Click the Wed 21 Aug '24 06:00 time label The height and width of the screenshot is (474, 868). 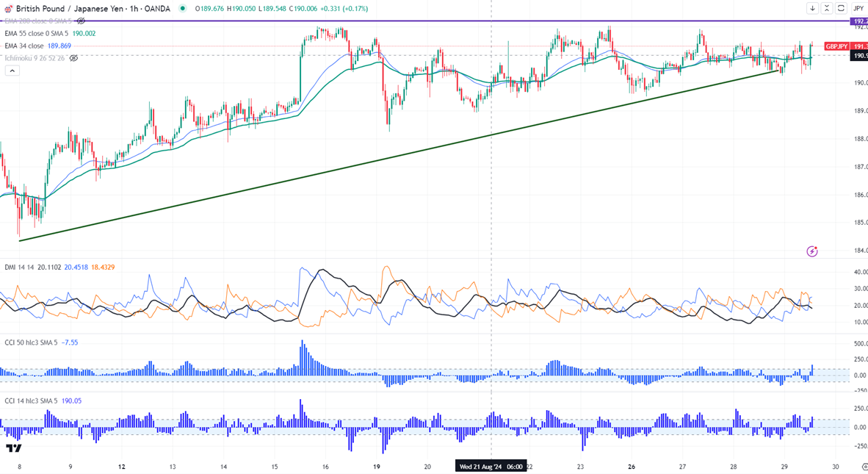pyautogui.click(x=491, y=467)
